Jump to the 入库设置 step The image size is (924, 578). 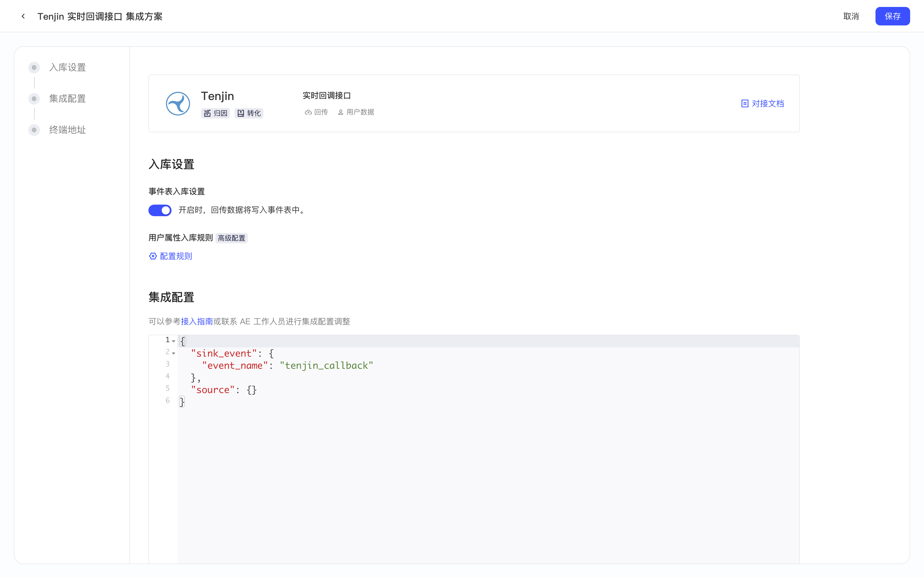tap(67, 68)
